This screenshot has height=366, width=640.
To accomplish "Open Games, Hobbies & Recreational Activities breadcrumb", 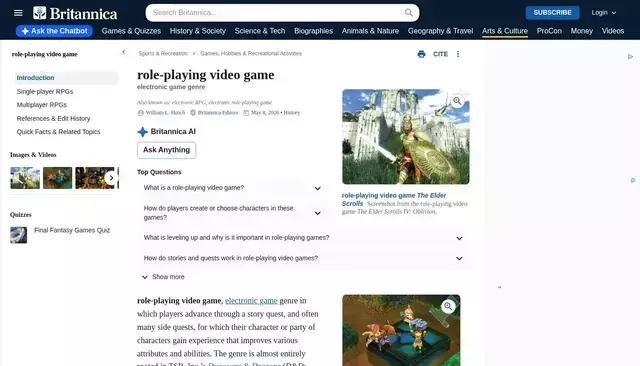I will 251,53.
